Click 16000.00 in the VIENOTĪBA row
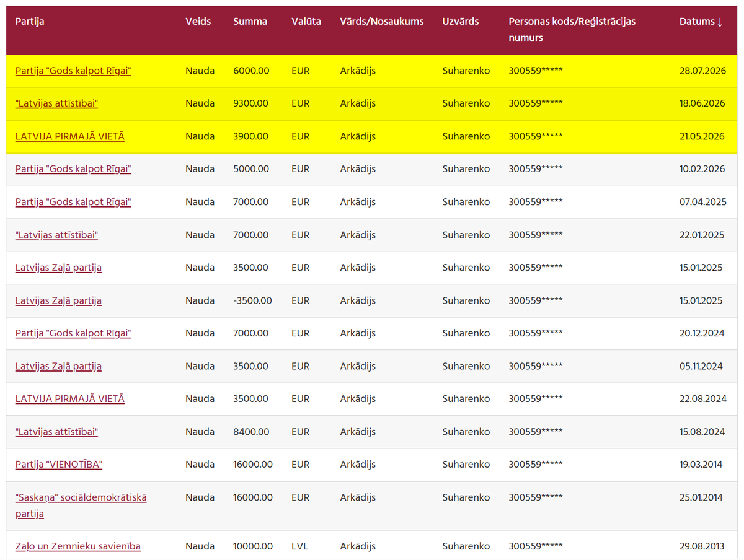744x560 pixels. (x=253, y=465)
